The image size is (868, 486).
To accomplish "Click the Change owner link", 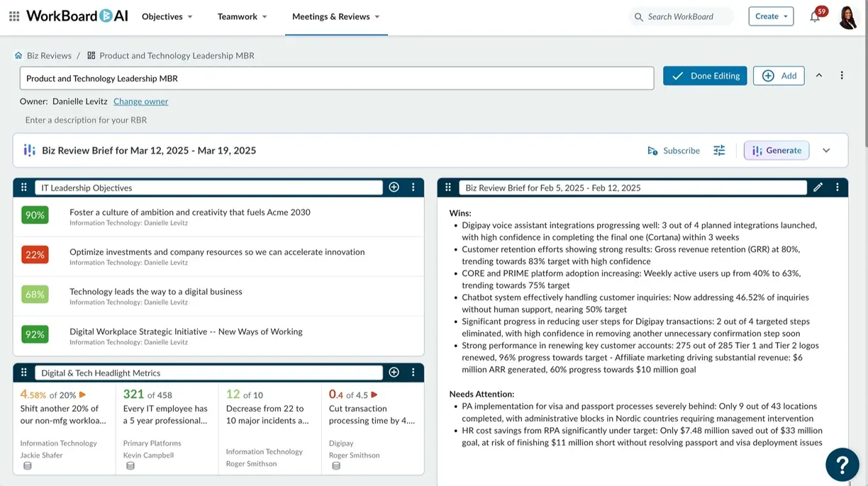I will 141,101.
